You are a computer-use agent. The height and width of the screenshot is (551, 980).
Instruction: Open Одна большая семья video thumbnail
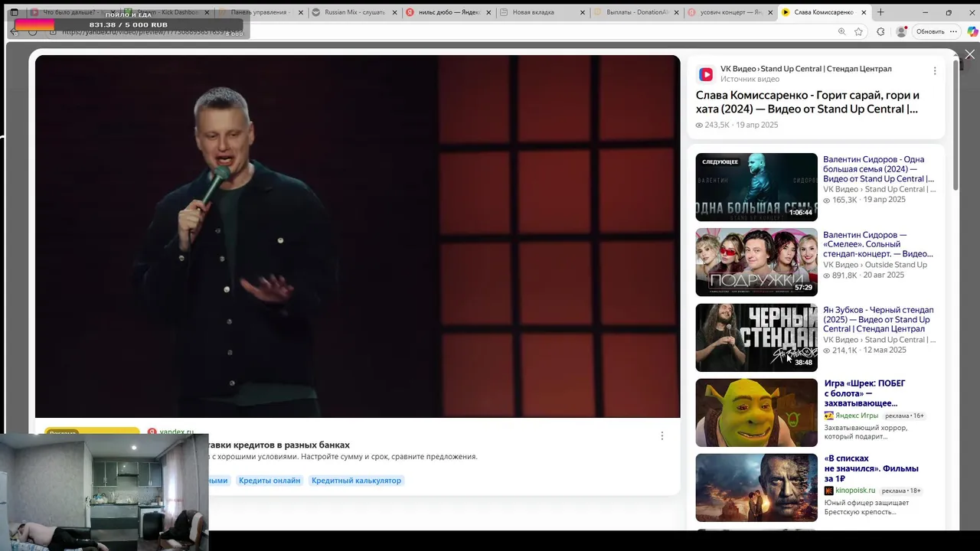click(756, 187)
